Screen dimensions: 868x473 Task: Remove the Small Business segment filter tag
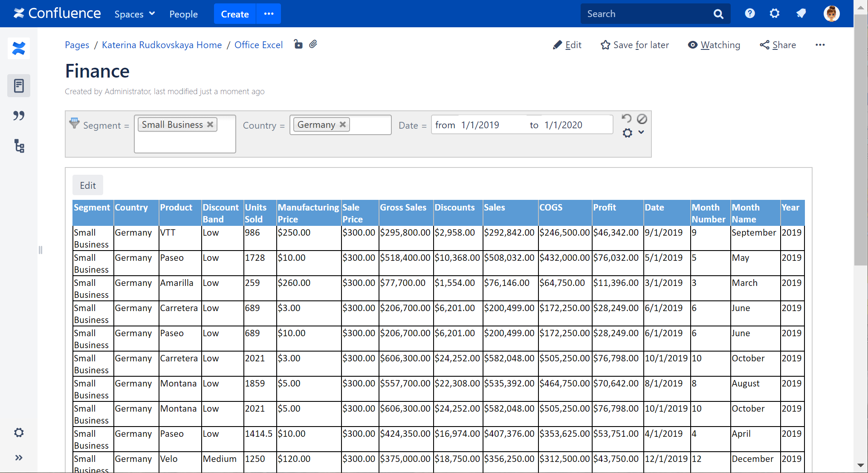(x=210, y=124)
